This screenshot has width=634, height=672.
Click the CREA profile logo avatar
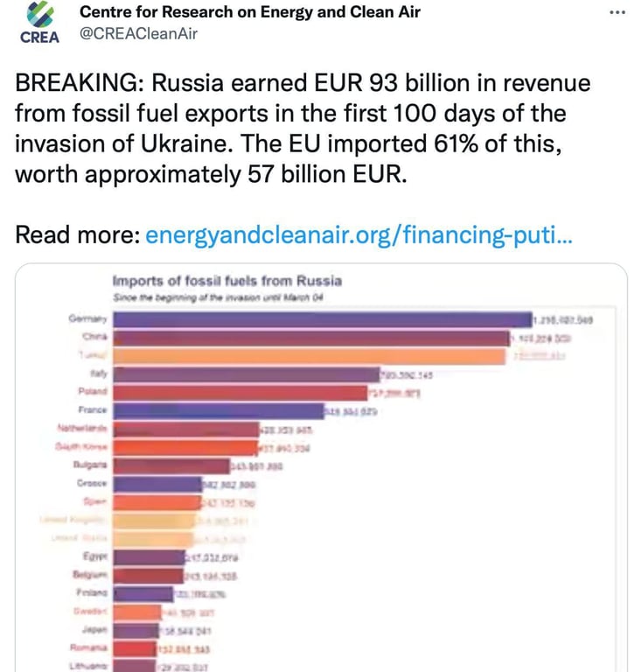[x=39, y=24]
